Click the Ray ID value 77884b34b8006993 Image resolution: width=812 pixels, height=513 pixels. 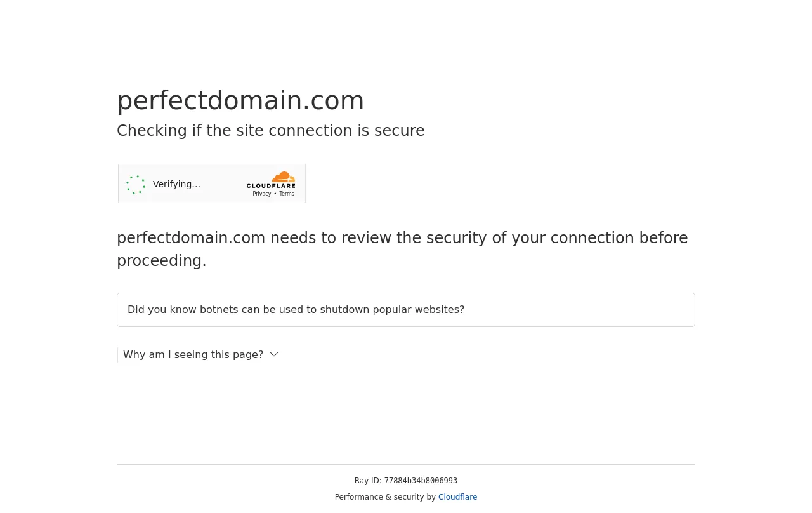click(421, 481)
